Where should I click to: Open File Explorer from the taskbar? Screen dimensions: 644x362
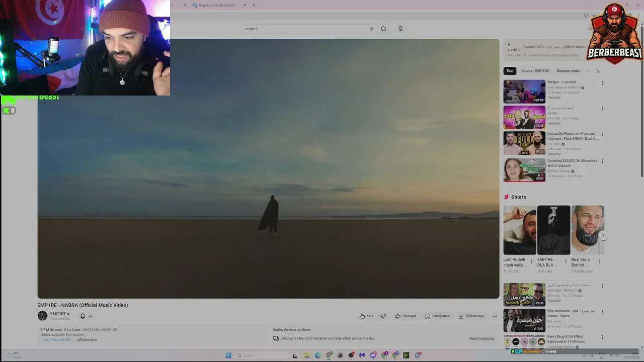tap(306, 355)
